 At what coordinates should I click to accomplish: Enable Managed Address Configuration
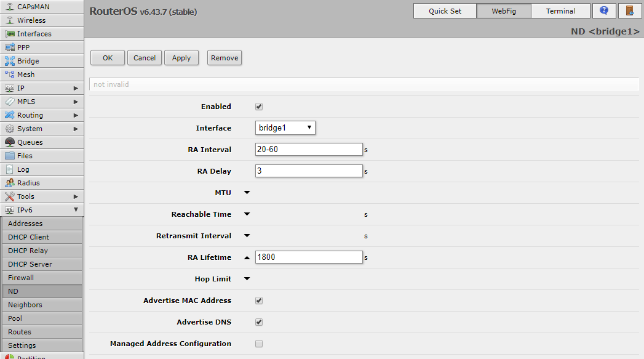click(259, 343)
